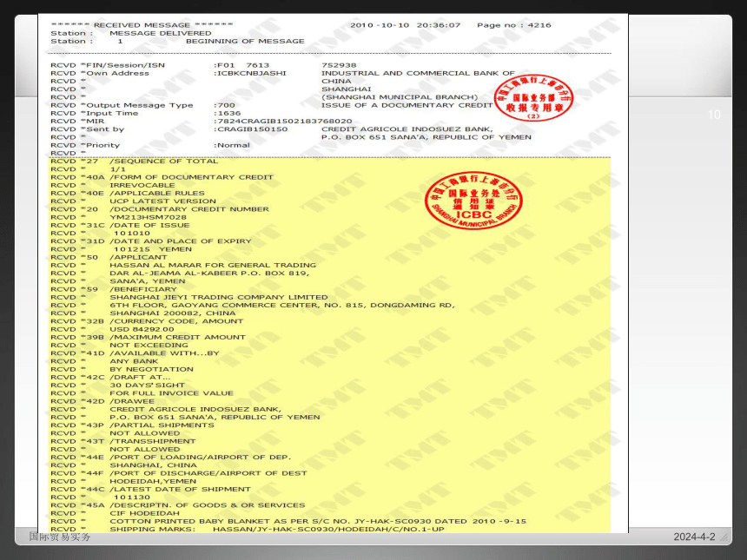Select /MAXIMUM CREDIT AMOUNT field label
Viewport: 747px width, 560px height.
pos(178,337)
